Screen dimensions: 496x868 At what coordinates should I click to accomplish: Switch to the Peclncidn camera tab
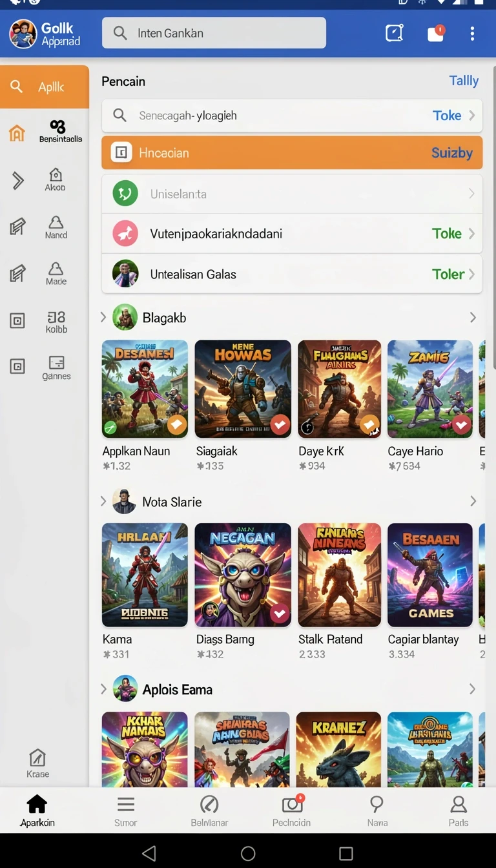tap(292, 811)
